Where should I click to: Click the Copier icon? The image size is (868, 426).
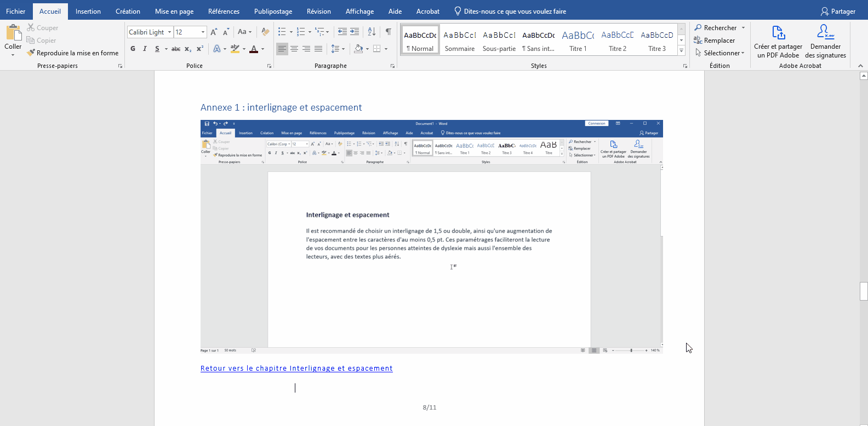31,40
